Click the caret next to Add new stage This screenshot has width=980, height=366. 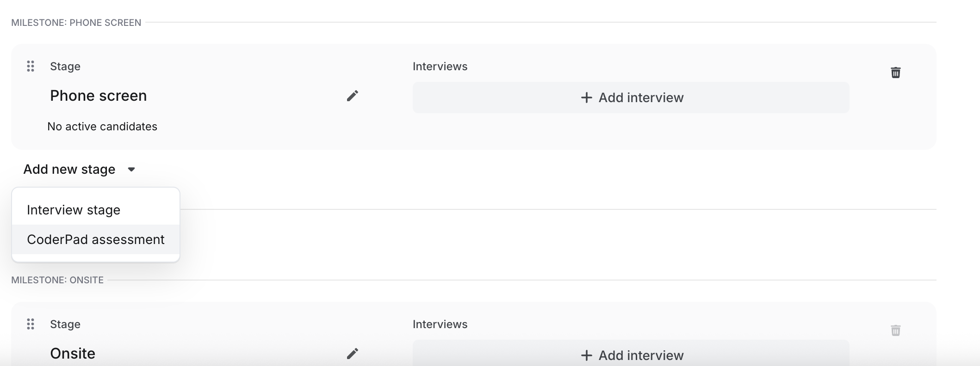131,169
